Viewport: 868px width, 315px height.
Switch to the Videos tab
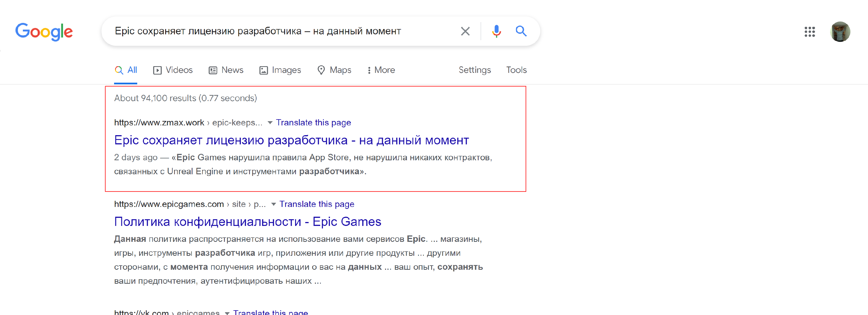pos(173,70)
